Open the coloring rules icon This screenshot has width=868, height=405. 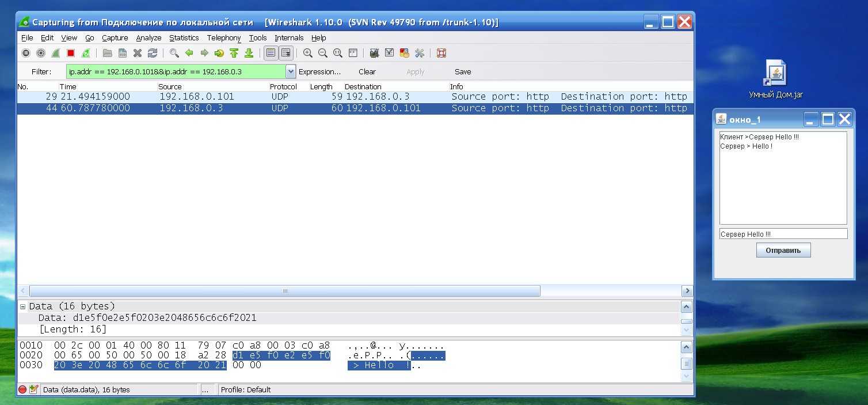(404, 53)
